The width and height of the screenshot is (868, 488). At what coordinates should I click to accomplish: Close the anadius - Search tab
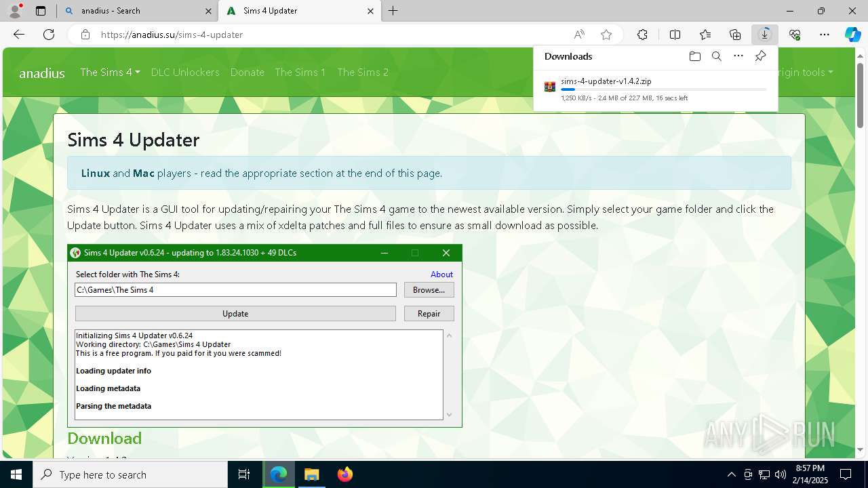tap(208, 11)
